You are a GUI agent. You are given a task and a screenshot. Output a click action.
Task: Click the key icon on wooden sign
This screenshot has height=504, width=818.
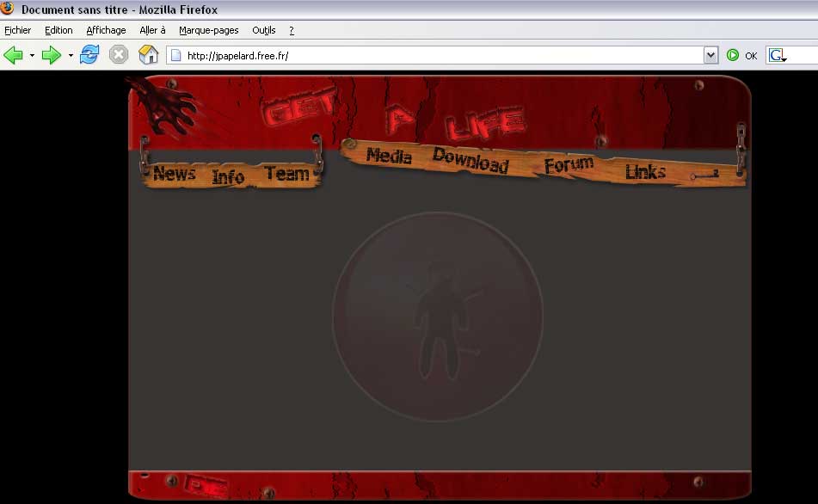[704, 175]
